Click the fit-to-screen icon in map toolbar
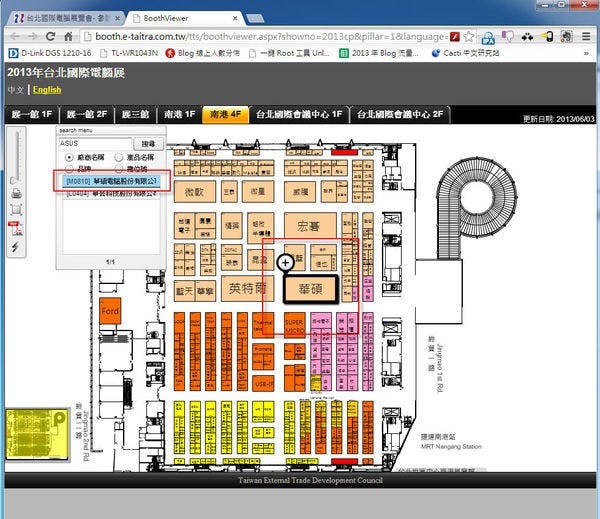 pos(16,209)
